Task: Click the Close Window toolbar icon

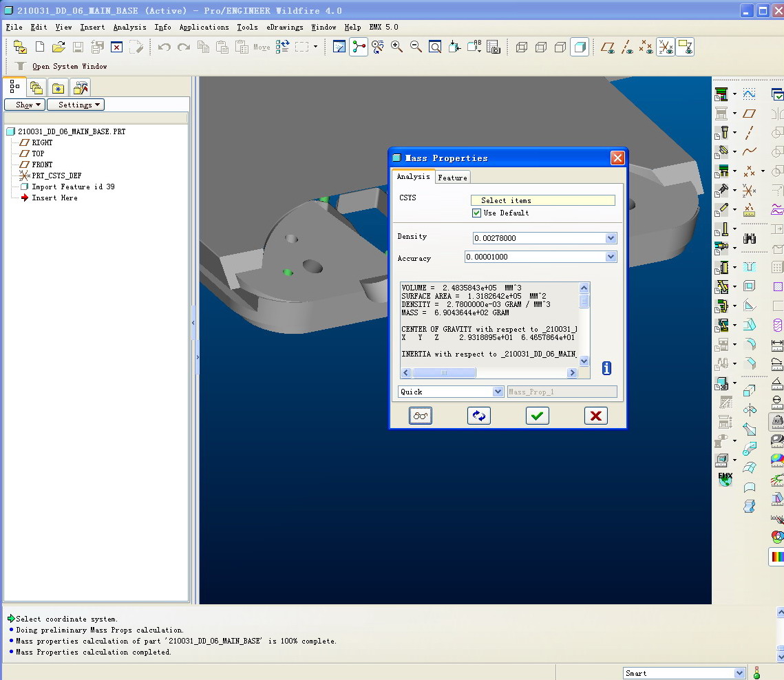Action: [x=116, y=47]
